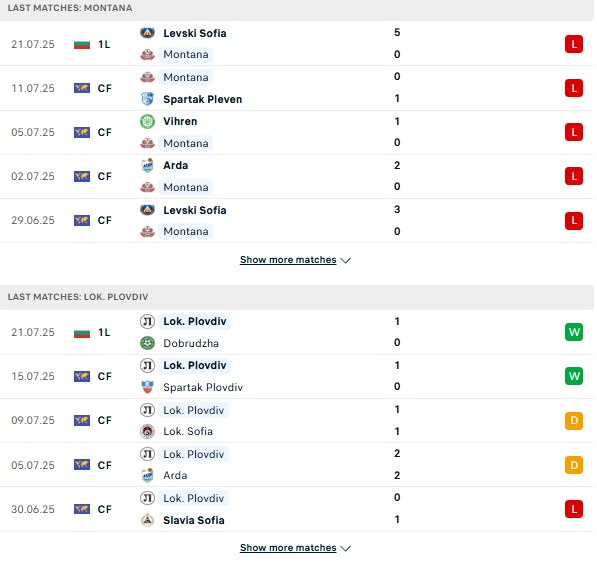The height and width of the screenshot is (572, 597).
Task: Click the red L badge for Montana vs Spartak Pleven
Action: coord(574,88)
